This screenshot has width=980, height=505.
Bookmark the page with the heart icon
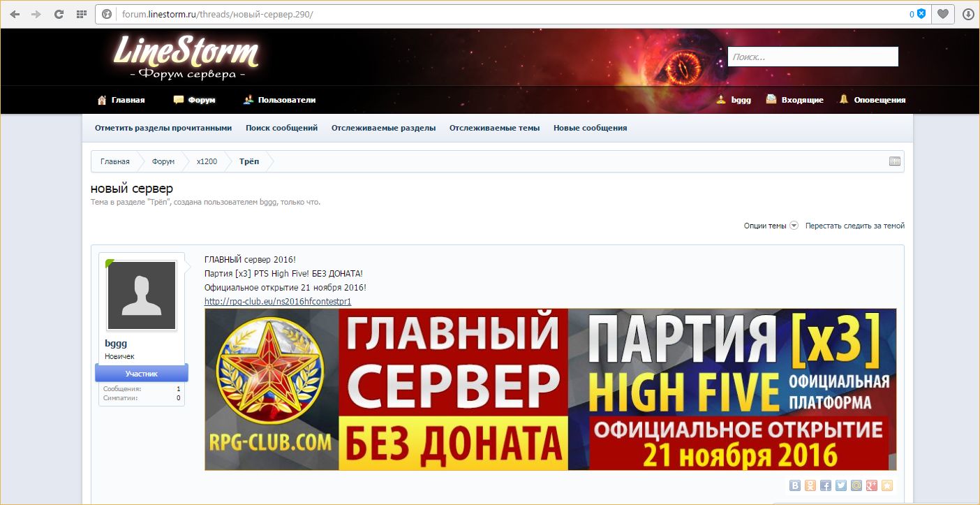coord(943,14)
